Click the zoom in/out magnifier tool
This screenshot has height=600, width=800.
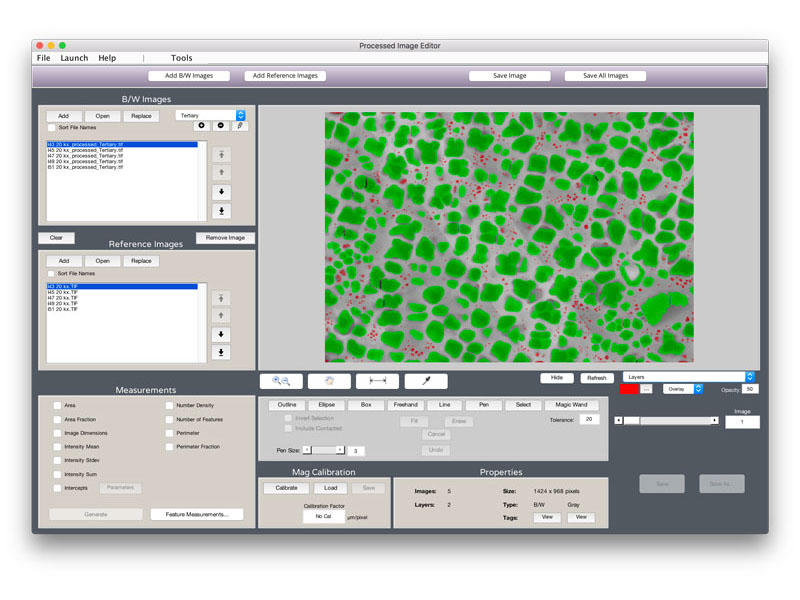click(281, 381)
